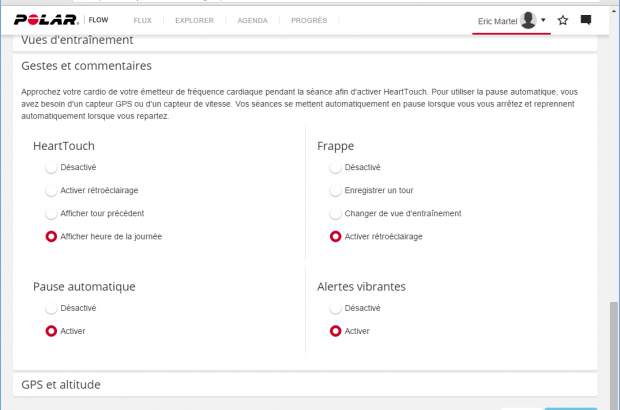Click the Polar Flow logo
The image size is (620, 410).
click(62, 19)
